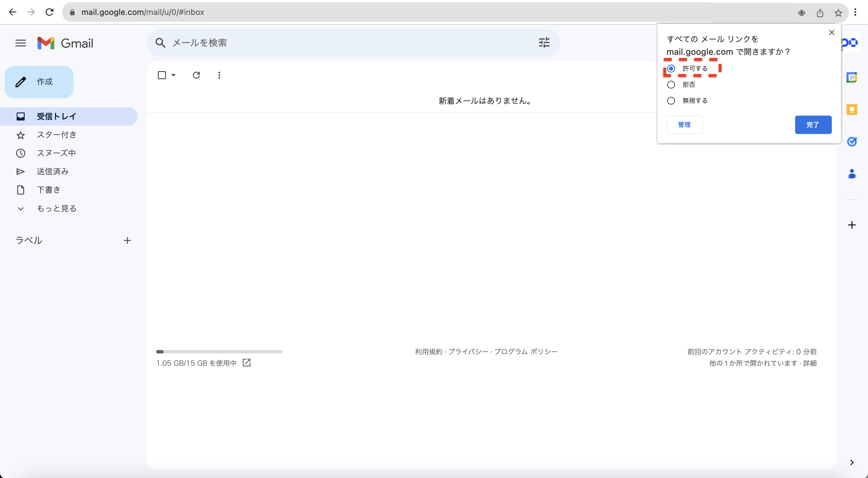Image resolution: width=868 pixels, height=478 pixels.
Task: Refresh the inbox message list
Action: point(196,75)
